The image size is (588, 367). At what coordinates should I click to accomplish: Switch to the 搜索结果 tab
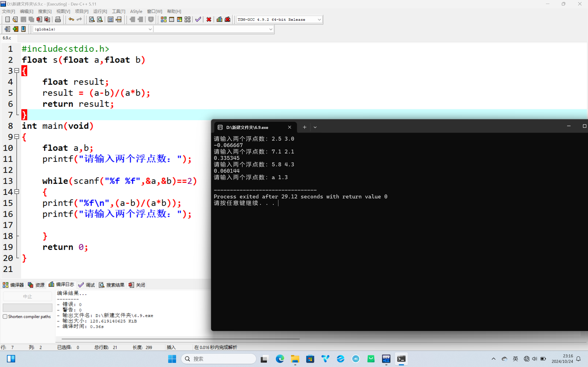(x=112, y=285)
